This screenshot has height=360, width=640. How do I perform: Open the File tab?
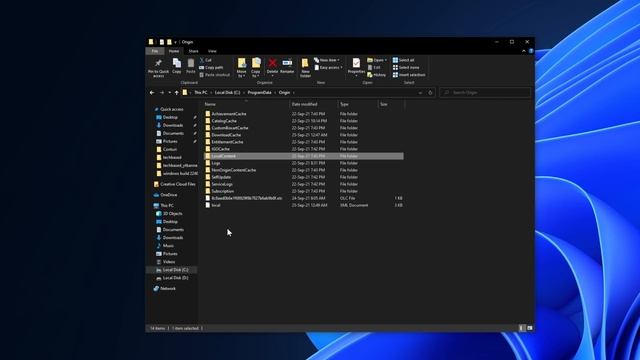click(155, 51)
